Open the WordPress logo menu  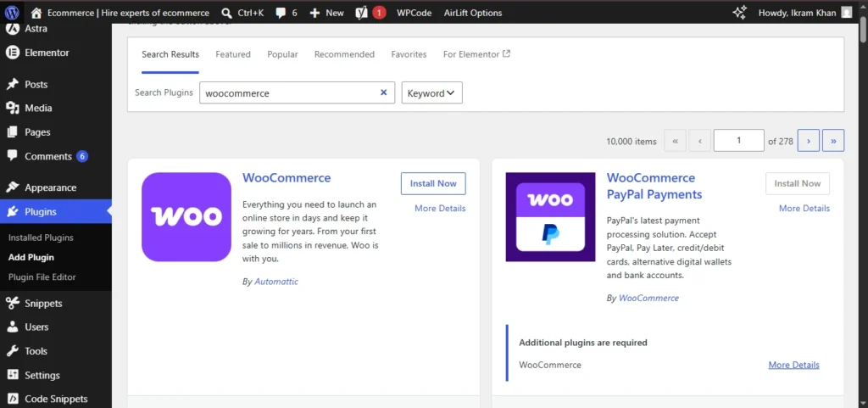[12, 12]
